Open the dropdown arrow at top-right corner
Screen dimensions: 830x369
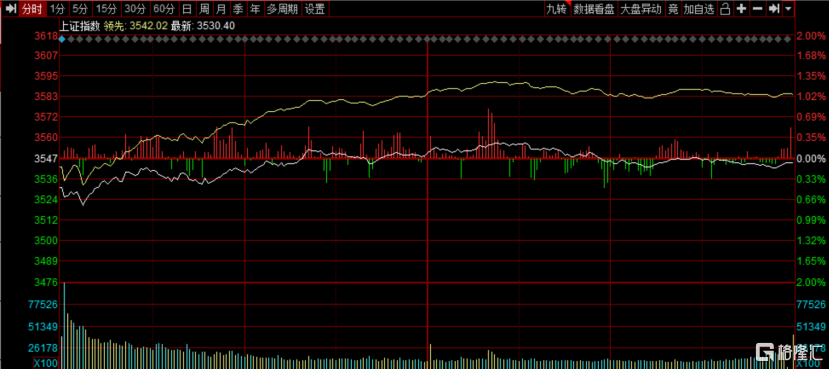pyautogui.click(x=788, y=8)
